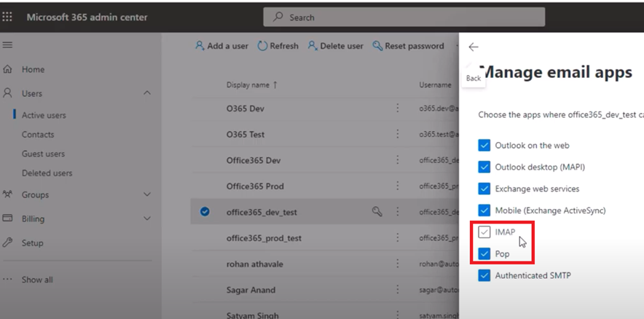Collapse navigation with the hamburger menu icon
Image resolution: width=644 pixels, height=319 pixels.
point(7,44)
